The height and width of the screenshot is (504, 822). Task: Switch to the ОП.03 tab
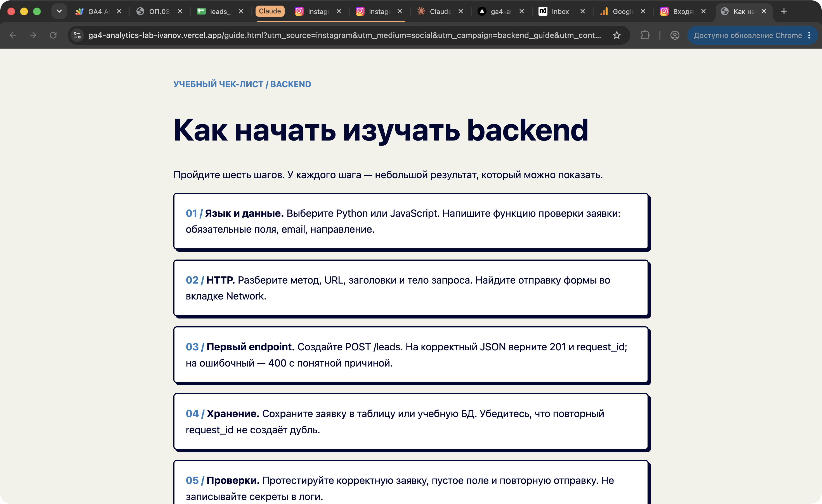(159, 11)
